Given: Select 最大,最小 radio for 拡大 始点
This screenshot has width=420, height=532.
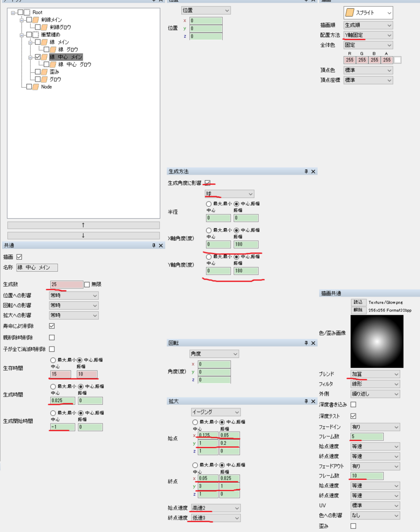Looking at the screenshot, I should pyautogui.click(x=195, y=422).
